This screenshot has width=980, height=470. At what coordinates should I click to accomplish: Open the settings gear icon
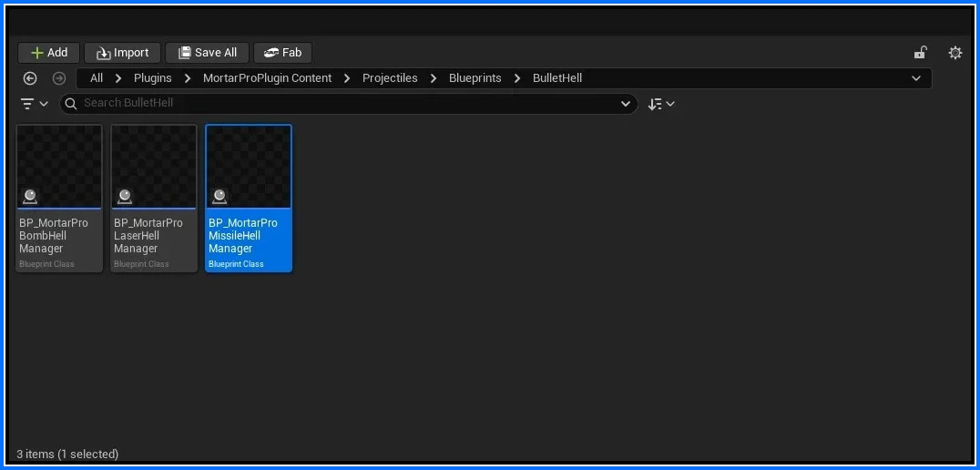(954, 53)
